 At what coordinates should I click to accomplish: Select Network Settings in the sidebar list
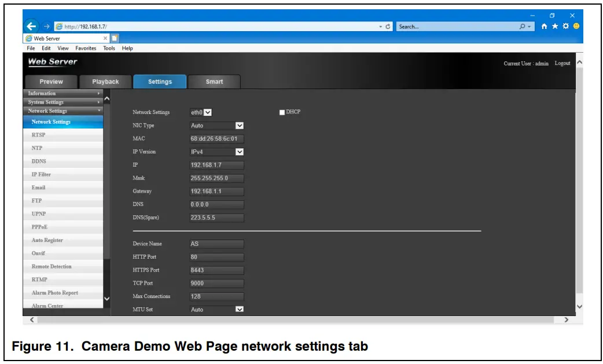pyautogui.click(x=63, y=122)
